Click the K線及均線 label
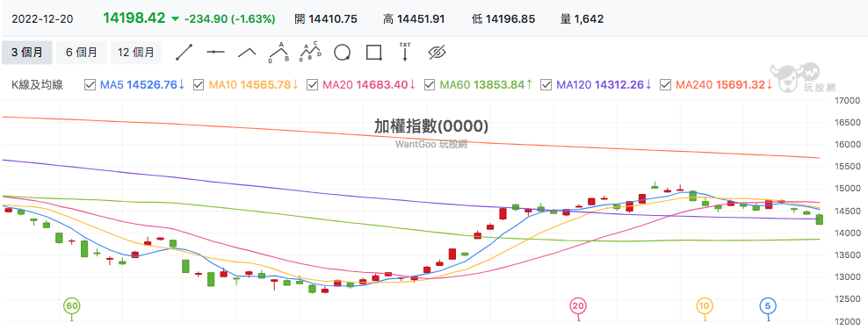This screenshot has height=330, width=868. [x=37, y=84]
